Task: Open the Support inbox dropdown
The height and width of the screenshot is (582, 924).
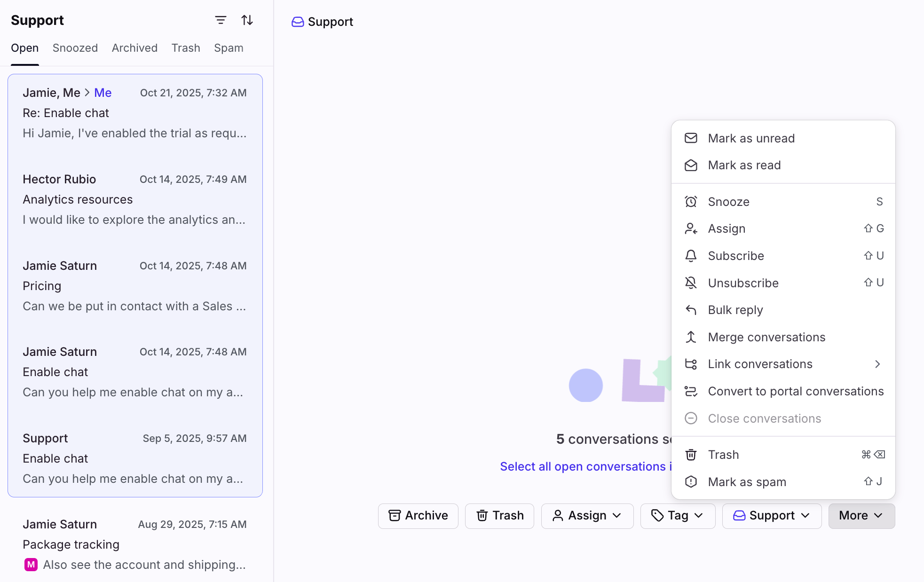Action: point(772,516)
